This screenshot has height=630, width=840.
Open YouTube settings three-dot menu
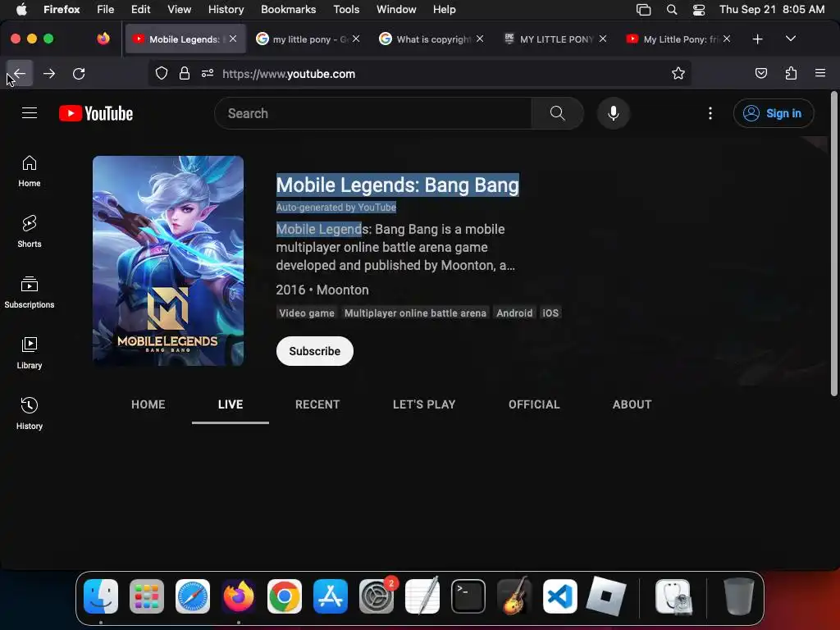coord(710,113)
